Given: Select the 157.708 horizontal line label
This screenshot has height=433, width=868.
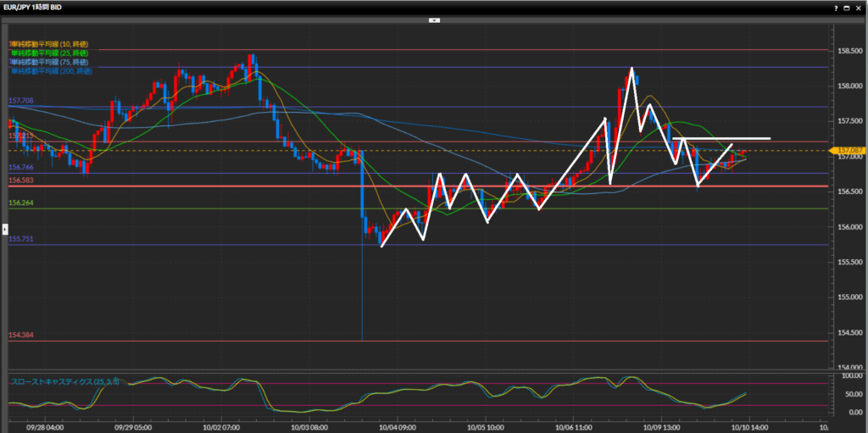Looking at the screenshot, I should pyautogui.click(x=21, y=101).
